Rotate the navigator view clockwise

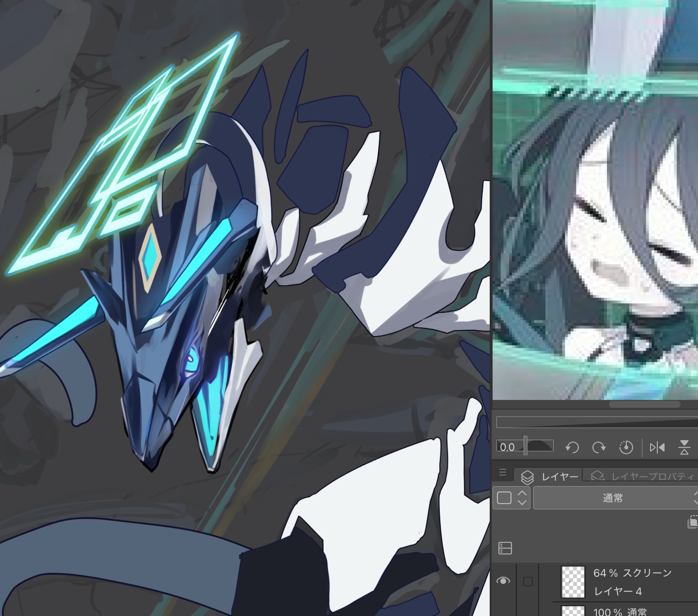click(599, 447)
